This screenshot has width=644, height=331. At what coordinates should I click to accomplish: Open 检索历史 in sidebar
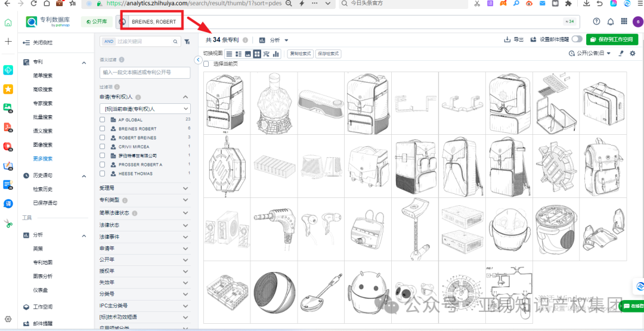[43, 189]
